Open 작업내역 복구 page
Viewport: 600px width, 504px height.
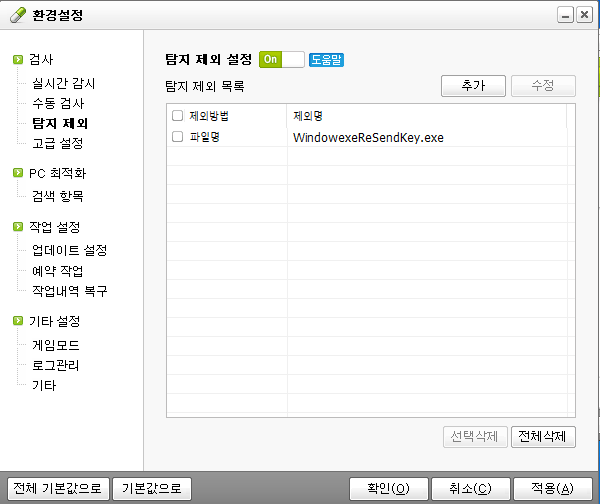tap(70, 291)
